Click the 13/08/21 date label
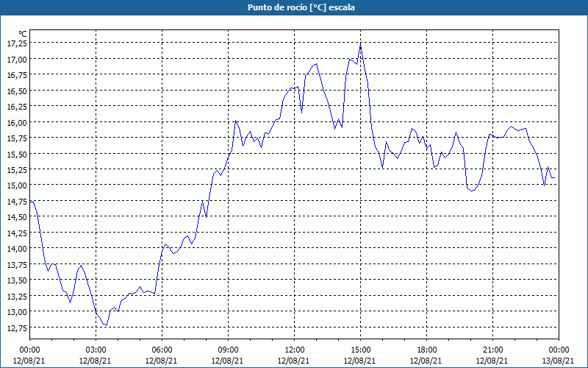Screen dimensions: 588x368 pos(558,361)
